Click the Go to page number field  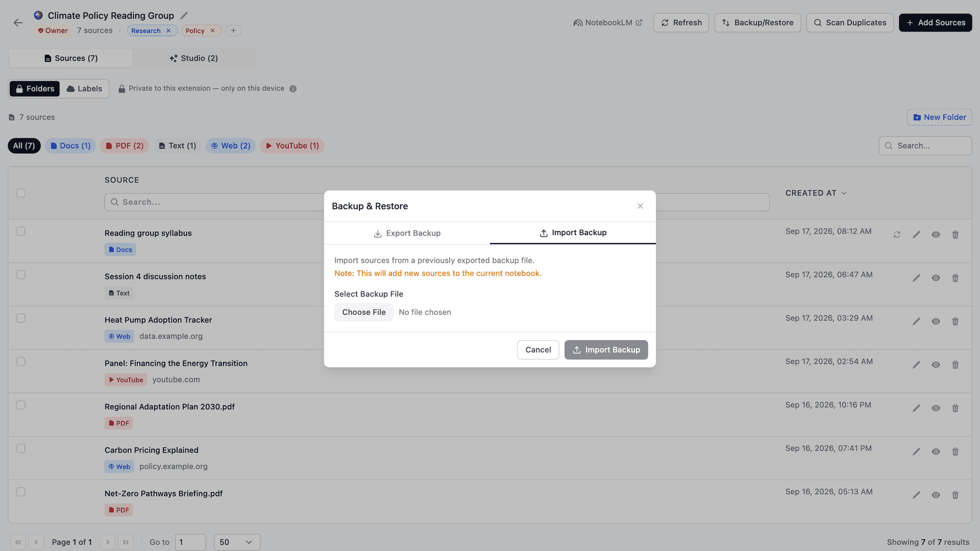point(190,542)
